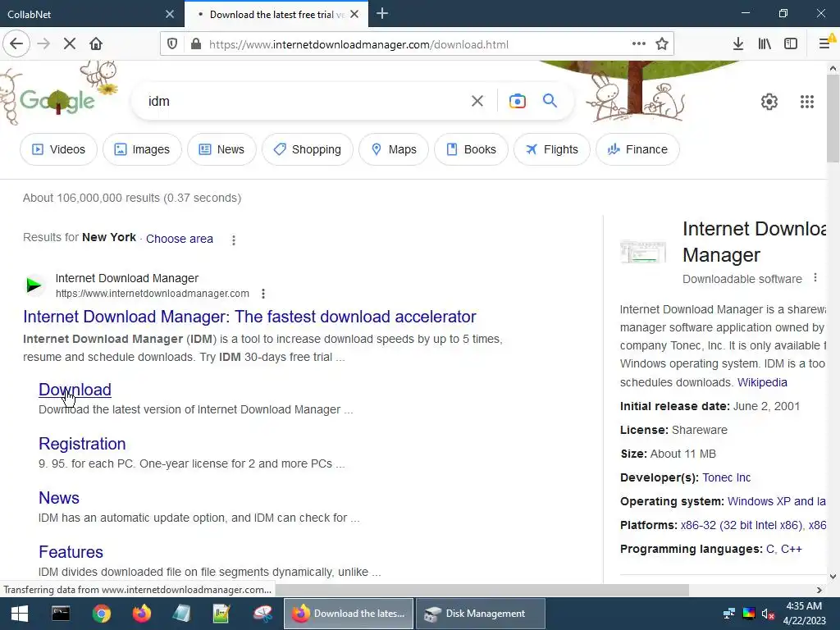Filter results by News

221,149
